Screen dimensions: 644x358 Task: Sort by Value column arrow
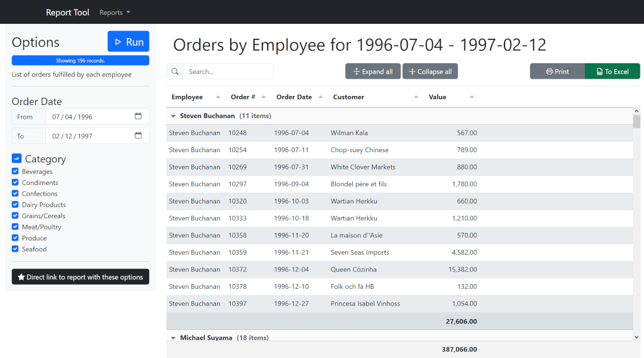pyautogui.click(x=472, y=97)
